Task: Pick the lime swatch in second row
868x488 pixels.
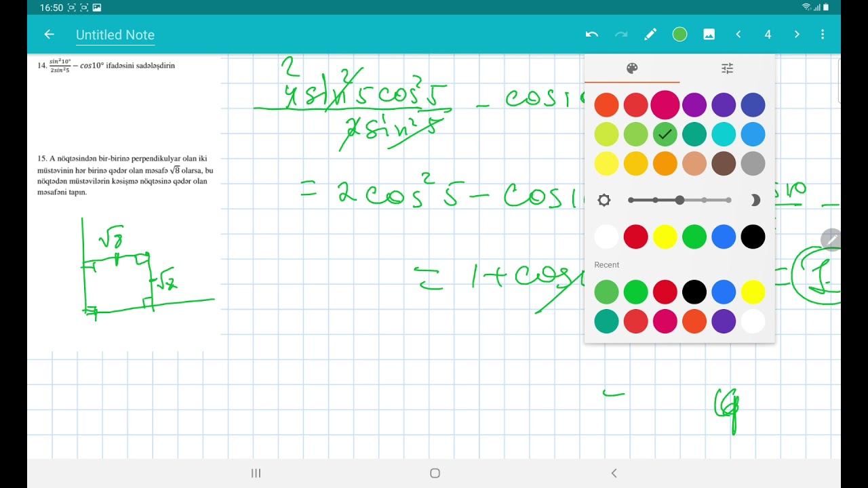Action: [x=606, y=134]
